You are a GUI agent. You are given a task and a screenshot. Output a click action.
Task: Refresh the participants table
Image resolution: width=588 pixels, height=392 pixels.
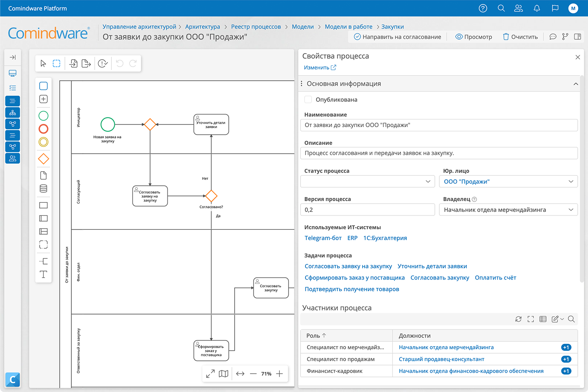pyautogui.click(x=519, y=319)
